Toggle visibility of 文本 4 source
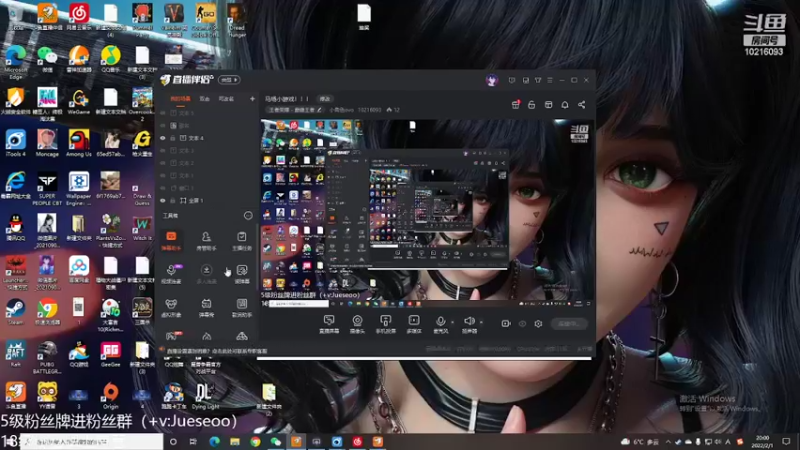800x450 pixels. point(163,138)
